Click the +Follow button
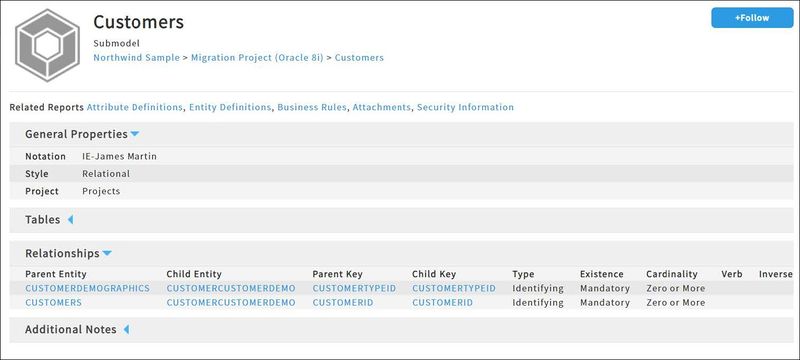 pos(752,18)
